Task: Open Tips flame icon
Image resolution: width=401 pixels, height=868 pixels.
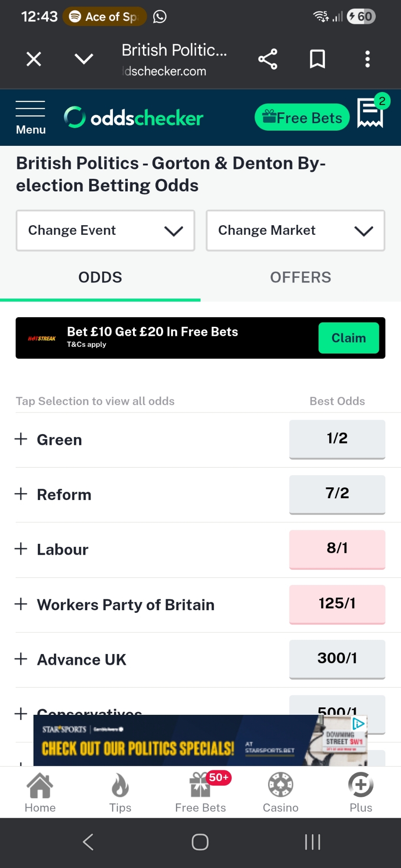Action: pyautogui.click(x=120, y=792)
